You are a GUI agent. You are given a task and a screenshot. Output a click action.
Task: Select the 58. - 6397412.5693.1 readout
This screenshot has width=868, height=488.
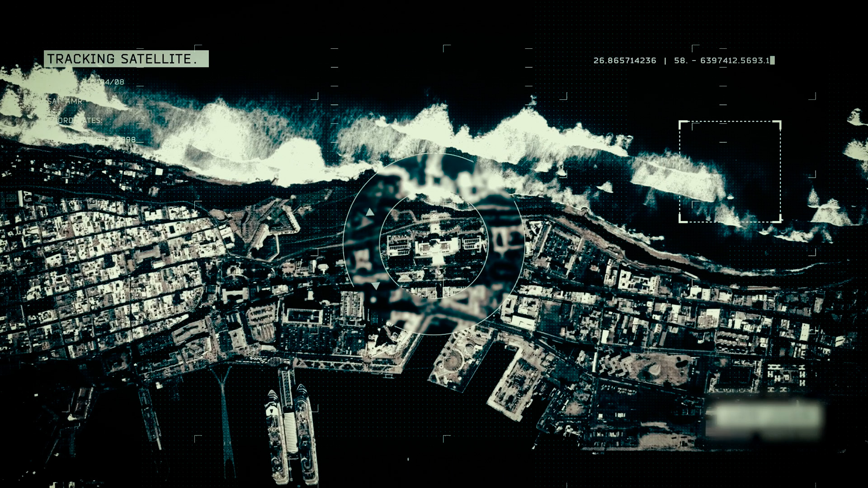722,61
